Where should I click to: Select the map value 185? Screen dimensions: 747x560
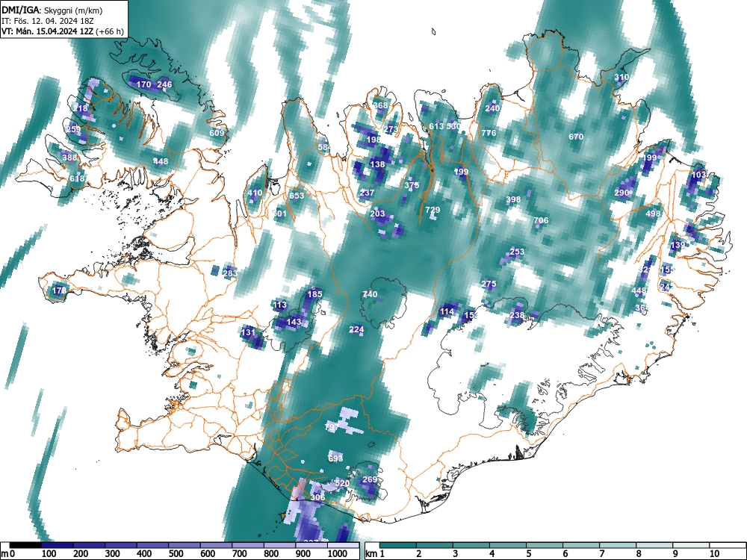pyautogui.click(x=314, y=294)
